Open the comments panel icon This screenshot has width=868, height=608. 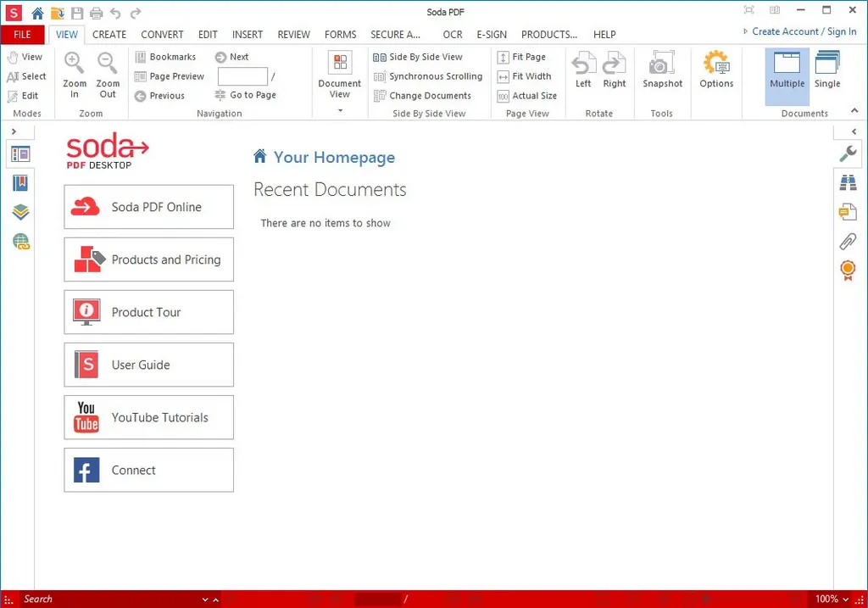click(848, 211)
